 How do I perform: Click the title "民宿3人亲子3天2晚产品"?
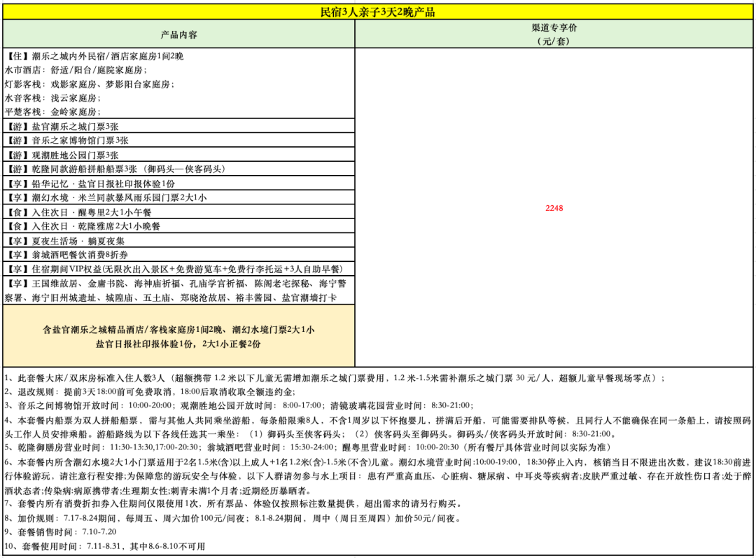tap(377, 12)
